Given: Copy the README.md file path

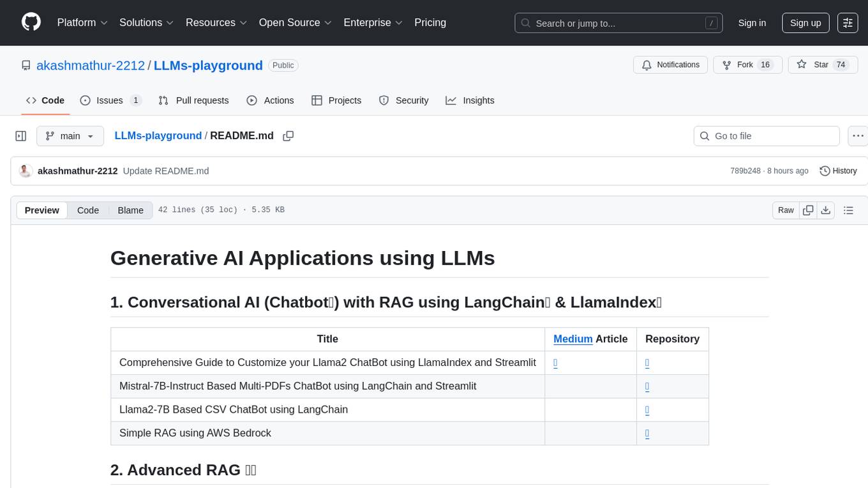Looking at the screenshot, I should pyautogui.click(x=288, y=136).
